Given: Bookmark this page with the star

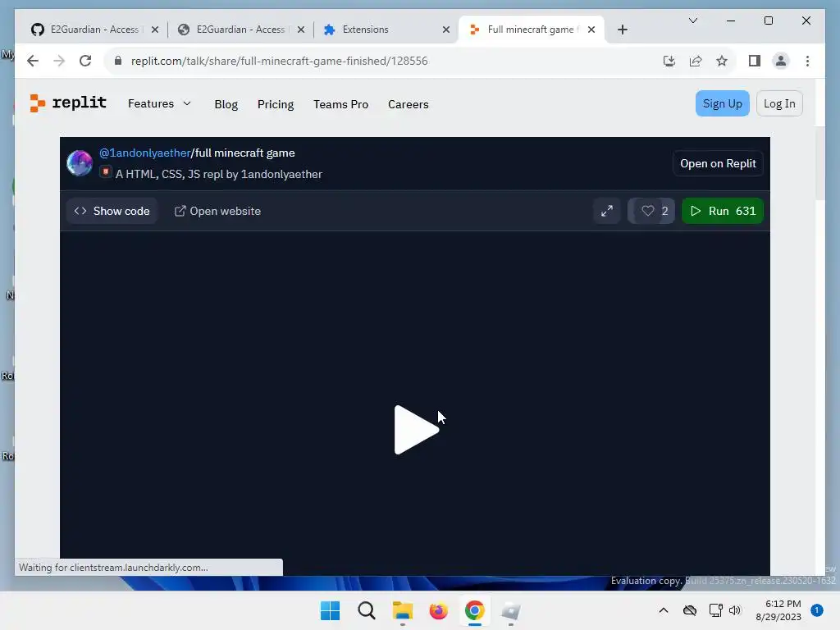Looking at the screenshot, I should click(x=722, y=61).
